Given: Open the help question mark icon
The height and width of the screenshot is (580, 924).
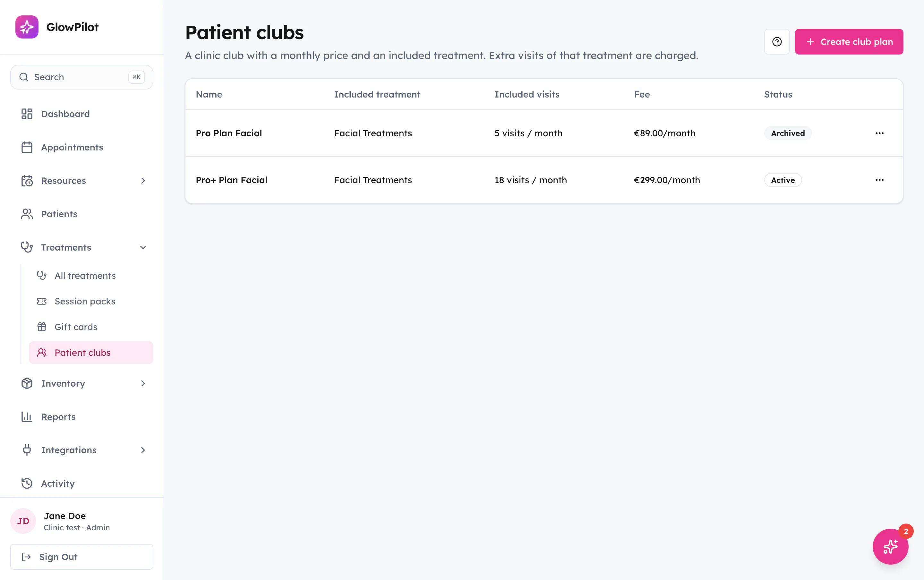Looking at the screenshot, I should pyautogui.click(x=777, y=42).
